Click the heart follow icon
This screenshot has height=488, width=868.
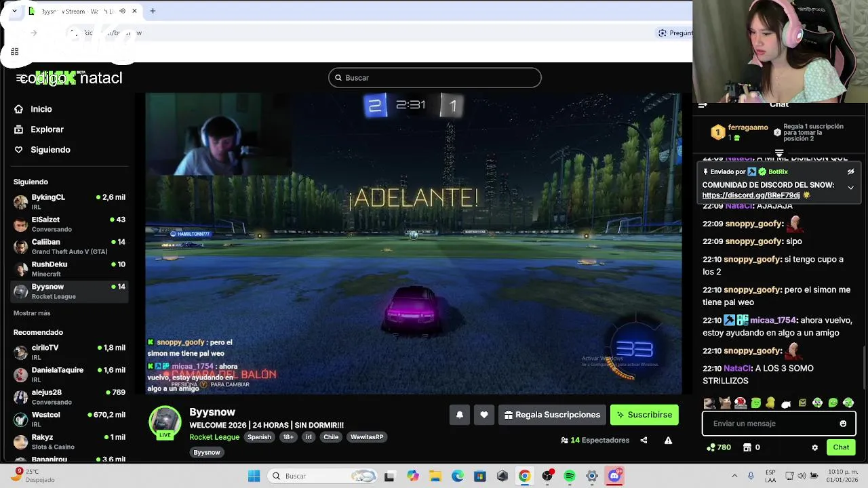click(484, 415)
